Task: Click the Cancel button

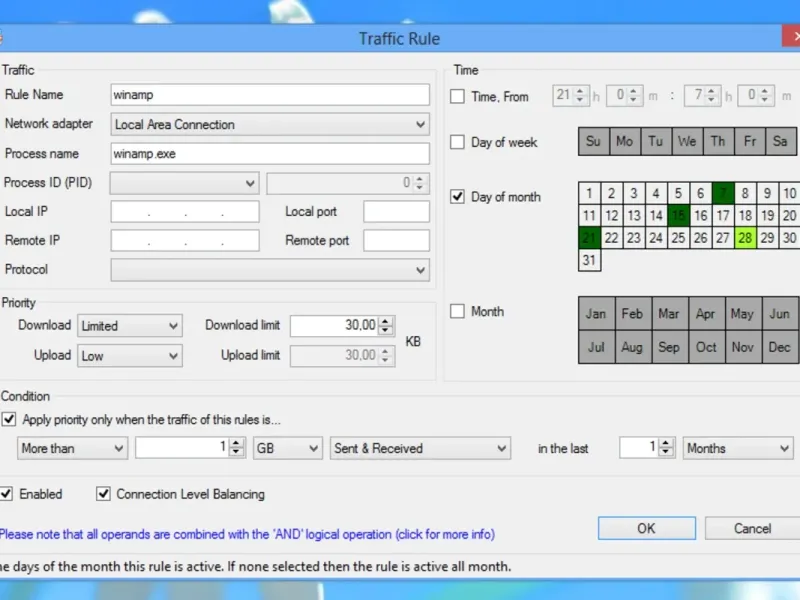Action: click(x=752, y=528)
